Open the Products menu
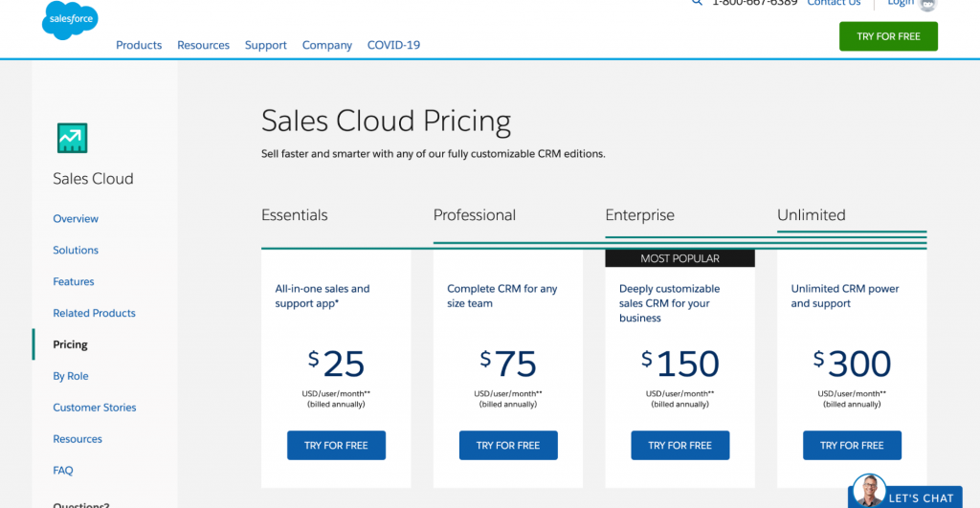Image resolution: width=980 pixels, height=508 pixels. pyautogui.click(x=139, y=45)
